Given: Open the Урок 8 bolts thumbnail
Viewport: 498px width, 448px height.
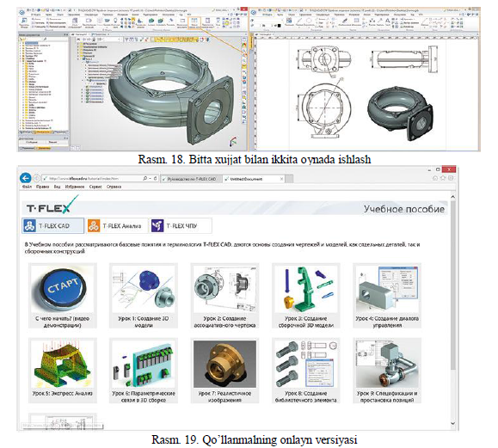Looking at the screenshot, I should coord(306,364).
